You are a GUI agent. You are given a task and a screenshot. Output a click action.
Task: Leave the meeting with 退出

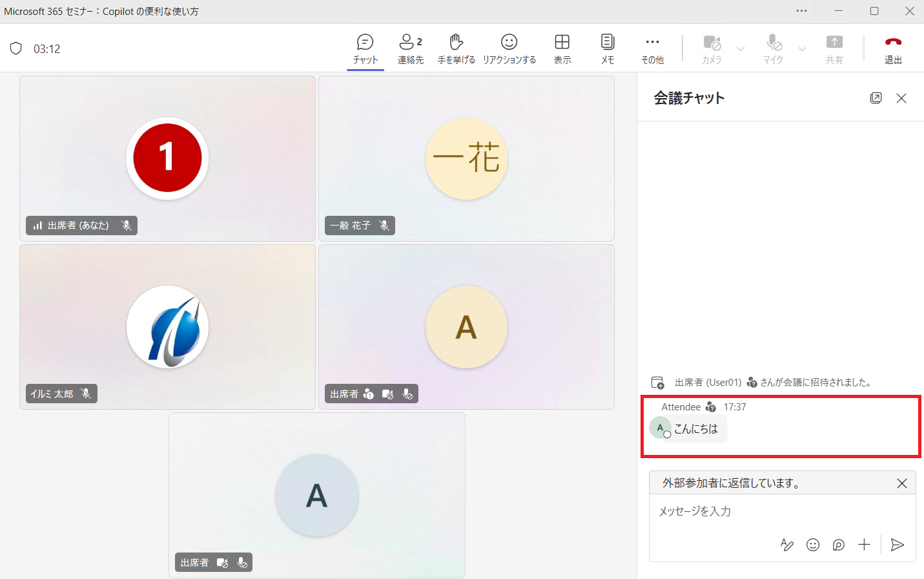(x=893, y=49)
